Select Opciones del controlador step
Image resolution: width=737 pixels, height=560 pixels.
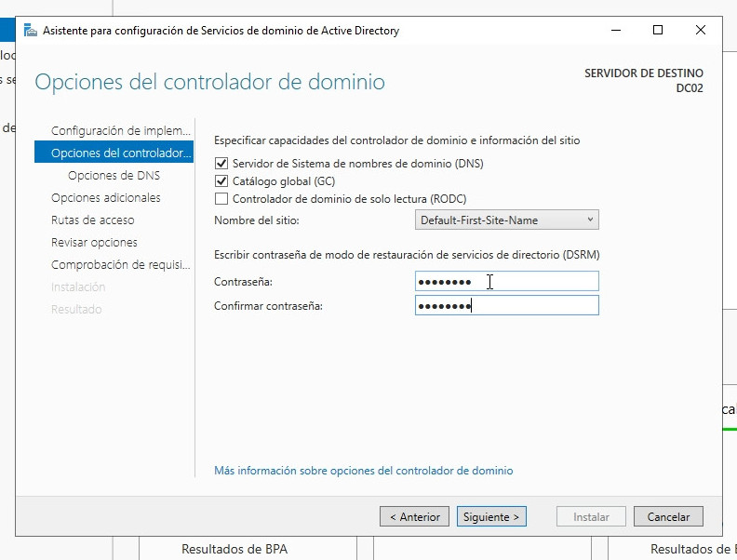coord(121,153)
